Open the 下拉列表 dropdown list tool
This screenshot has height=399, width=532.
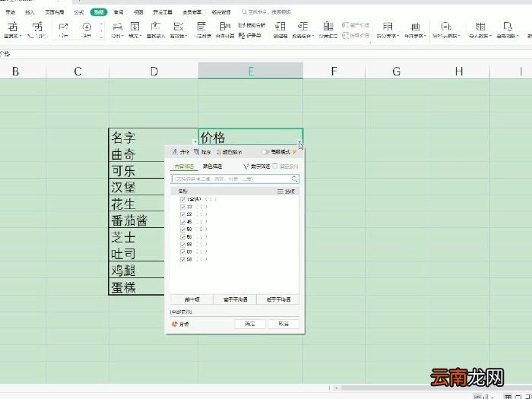pyautogui.click(x=201, y=30)
